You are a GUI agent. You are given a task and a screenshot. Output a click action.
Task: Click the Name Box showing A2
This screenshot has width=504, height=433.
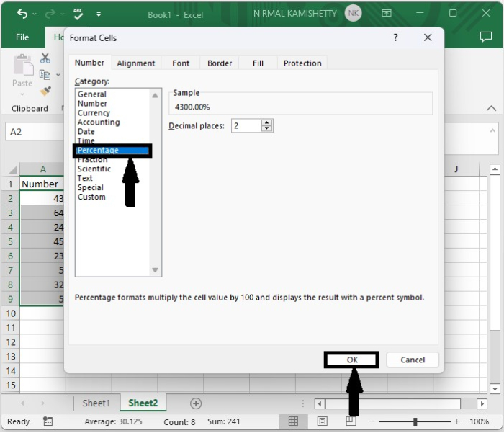click(35, 132)
